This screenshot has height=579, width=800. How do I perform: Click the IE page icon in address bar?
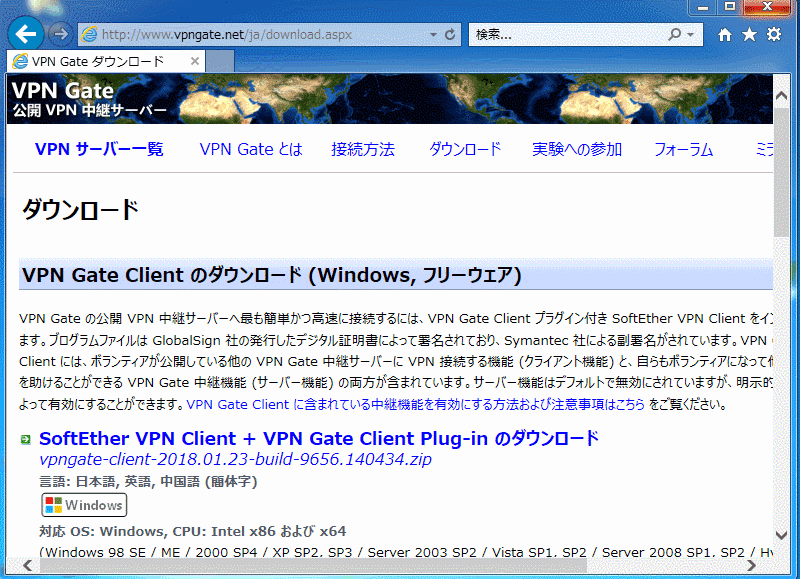(x=90, y=34)
